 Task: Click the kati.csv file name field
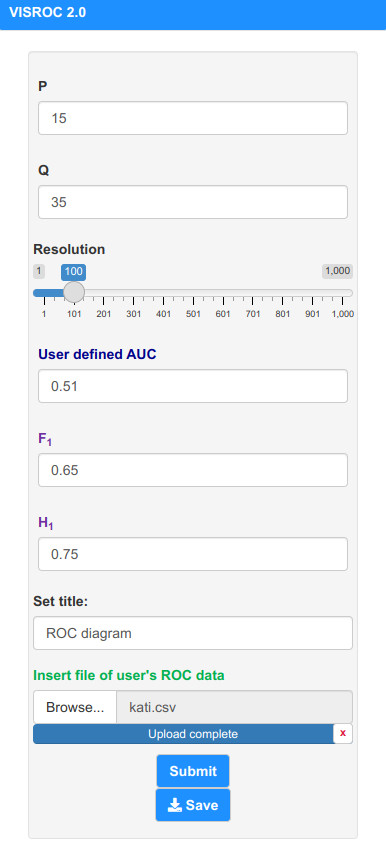(234, 707)
